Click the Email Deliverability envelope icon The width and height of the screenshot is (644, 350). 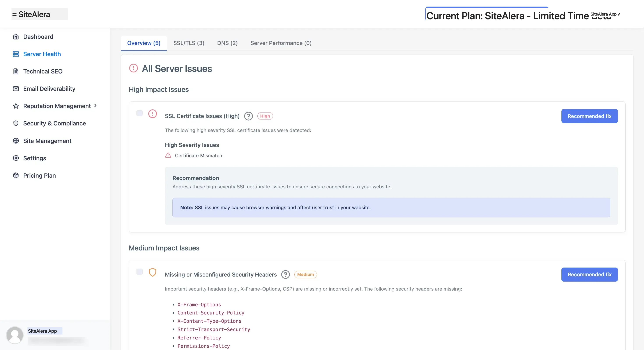click(x=16, y=89)
